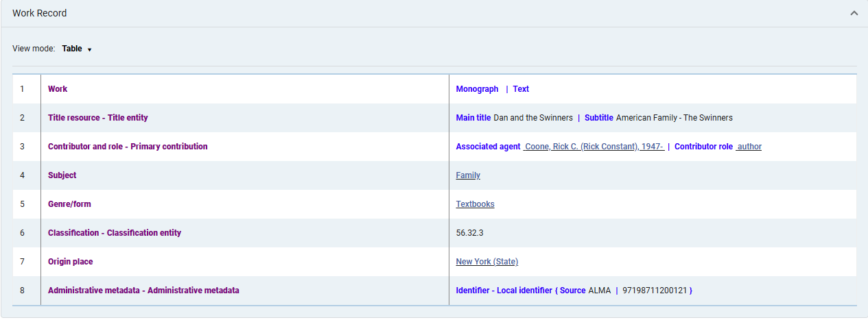Click local identifier 97198711200121
Image resolution: width=868 pixels, height=320 pixels.
click(655, 291)
